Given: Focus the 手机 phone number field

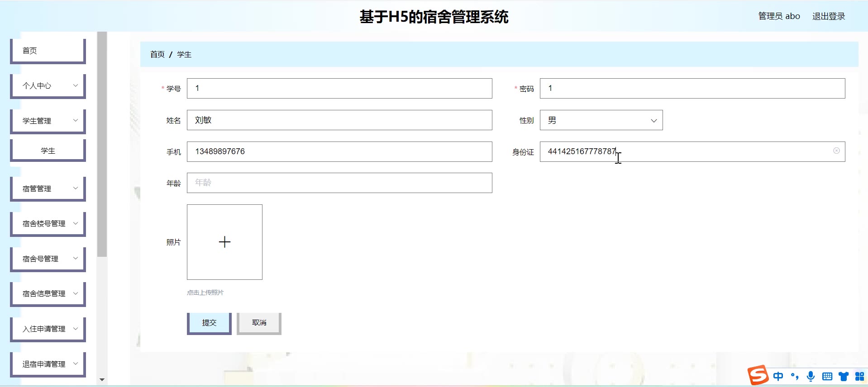Looking at the screenshot, I should pyautogui.click(x=339, y=151).
